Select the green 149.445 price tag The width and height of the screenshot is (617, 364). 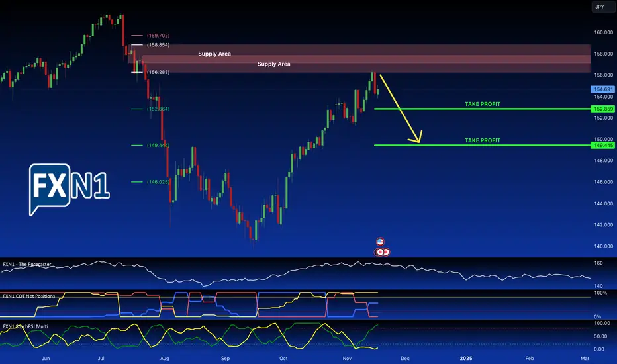(x=603, y=145)
